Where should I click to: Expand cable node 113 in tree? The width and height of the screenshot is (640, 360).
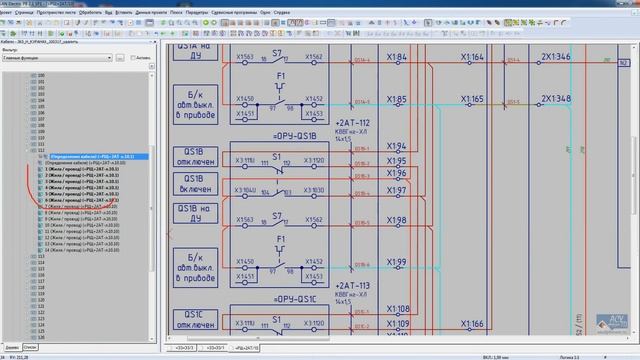(28, 256)
